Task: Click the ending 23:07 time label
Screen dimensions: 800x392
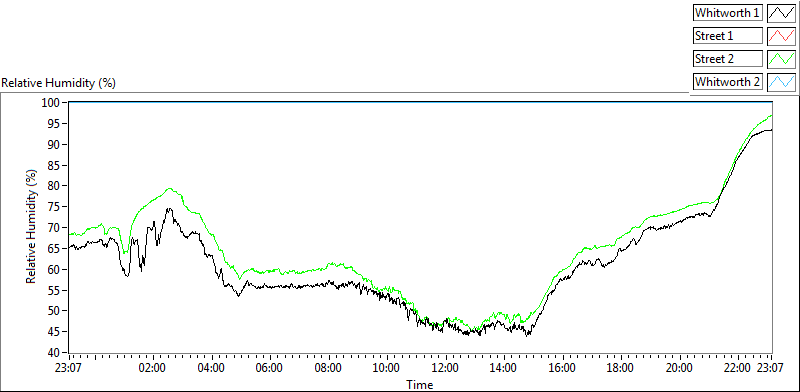Action: point(769,367)
